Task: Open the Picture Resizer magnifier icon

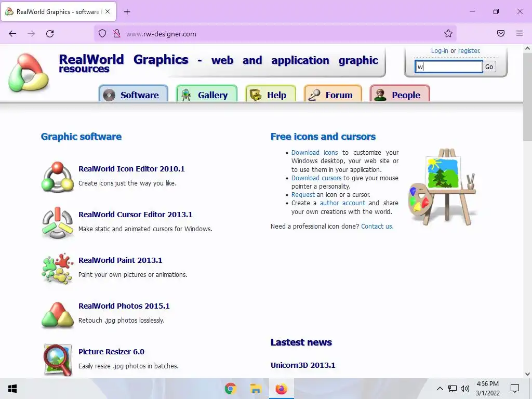Action: pyautogui.click(x=57, y=360)
